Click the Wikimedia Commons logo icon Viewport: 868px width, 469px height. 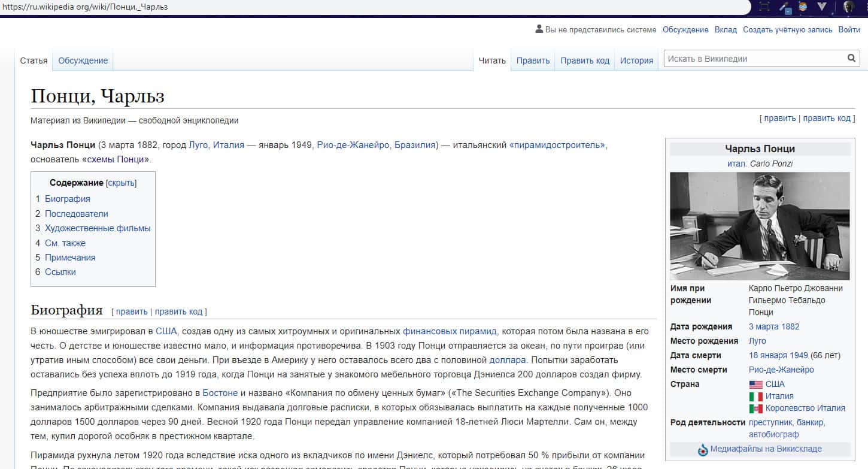703,449
